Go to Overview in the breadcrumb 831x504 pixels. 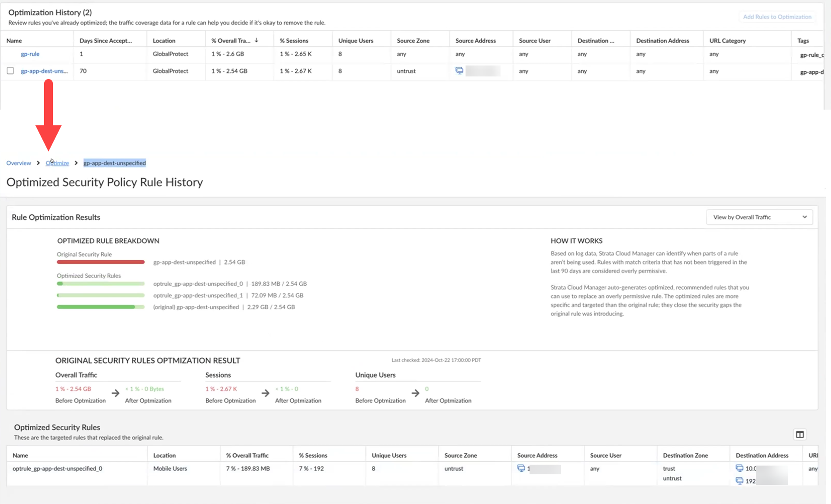19,163
